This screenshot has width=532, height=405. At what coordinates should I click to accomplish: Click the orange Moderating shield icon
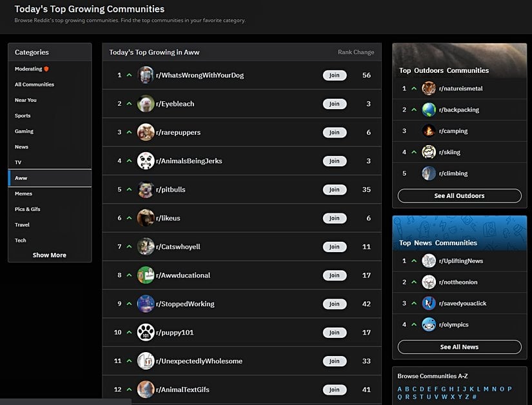46,69
